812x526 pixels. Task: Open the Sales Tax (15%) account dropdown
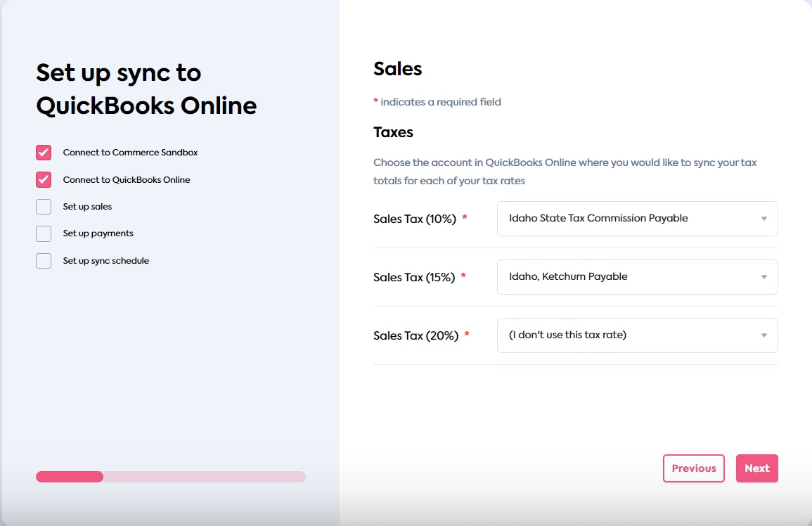pyautogui.click(x=636, y=276)
